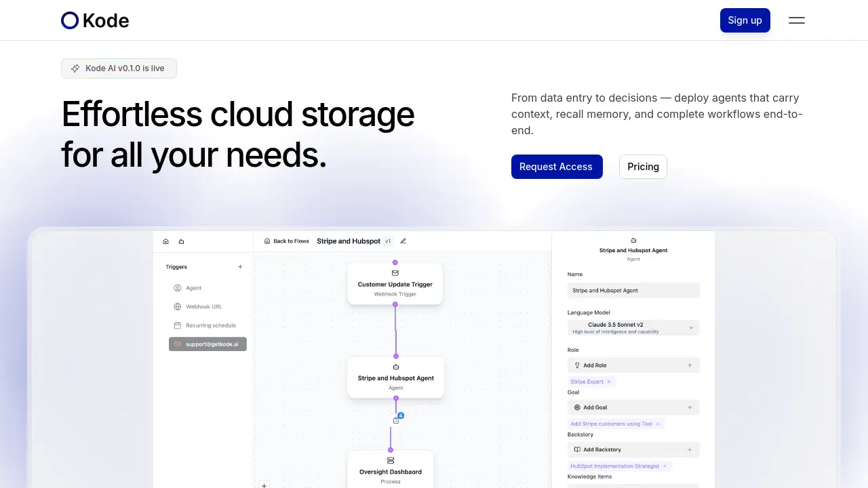Image resolution: width=868 pixels, height=488 pixels.
Task: Click the Language Model dropdown chevron
Action: 691,328
